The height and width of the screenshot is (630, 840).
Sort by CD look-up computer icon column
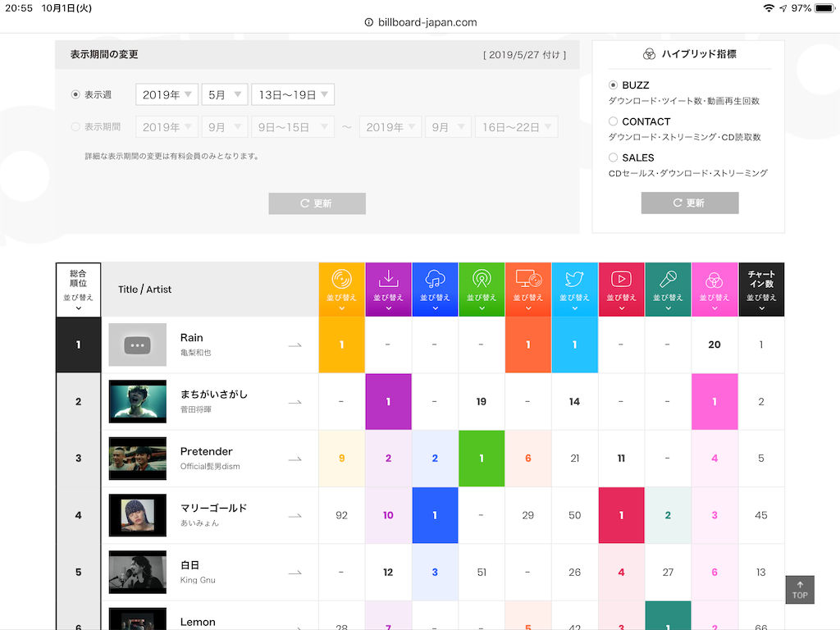pyautogui.click(x=528, y=290)
